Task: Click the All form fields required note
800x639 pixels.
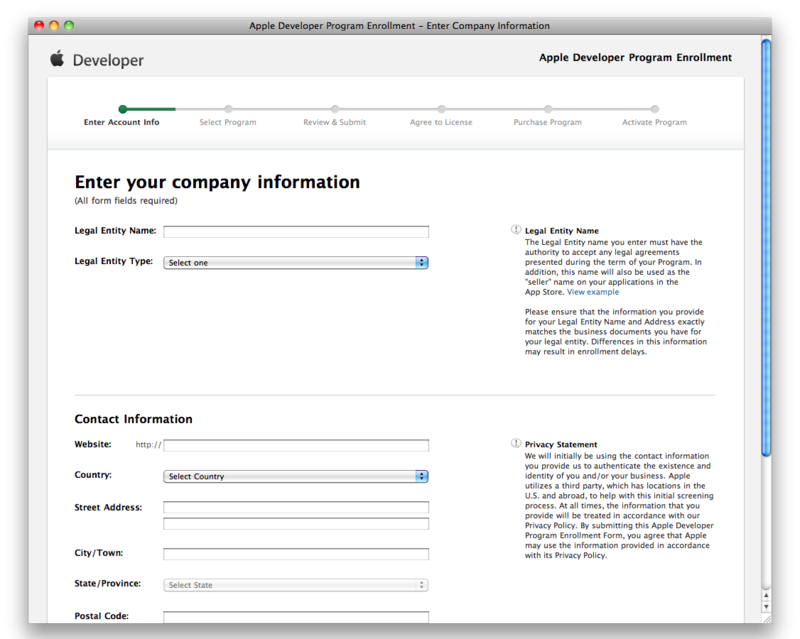Action: pos(126,201)
